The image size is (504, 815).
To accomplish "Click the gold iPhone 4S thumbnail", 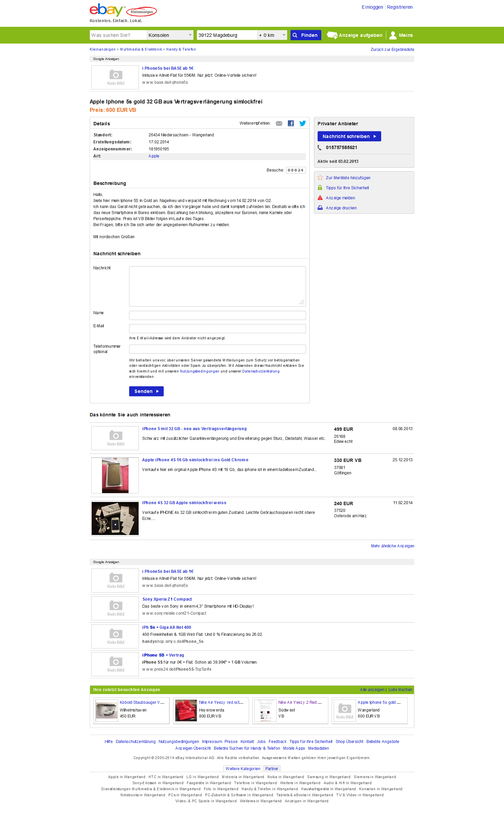I will [115, 475].
